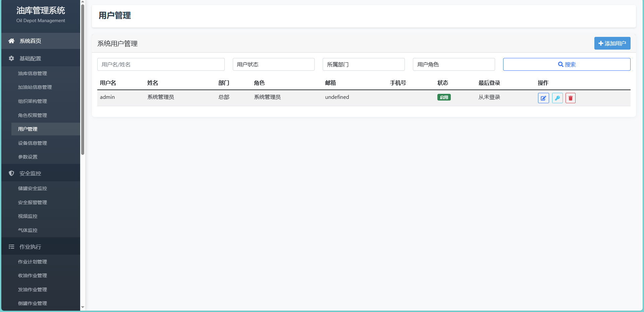The image size is (644, 312).
Task: Open the 所属部门 dropdown filter
Action: click(363, 64)
